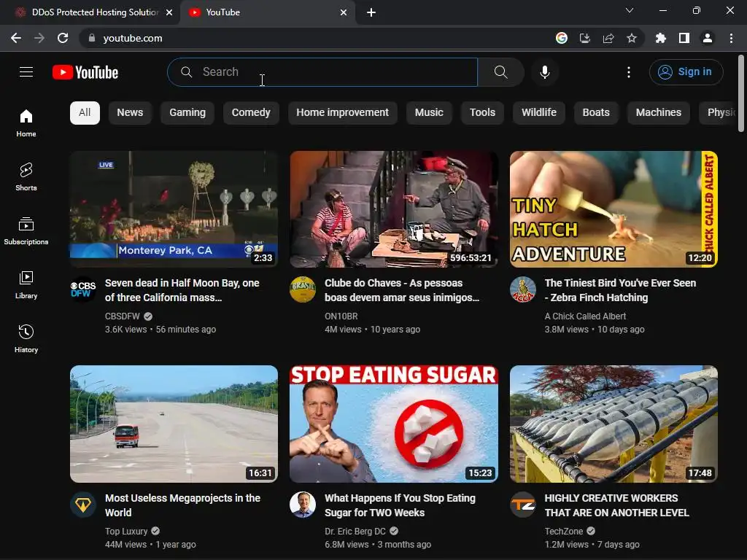Select the News filter chip
Viewport: 747px width, 560px height.
130,113
